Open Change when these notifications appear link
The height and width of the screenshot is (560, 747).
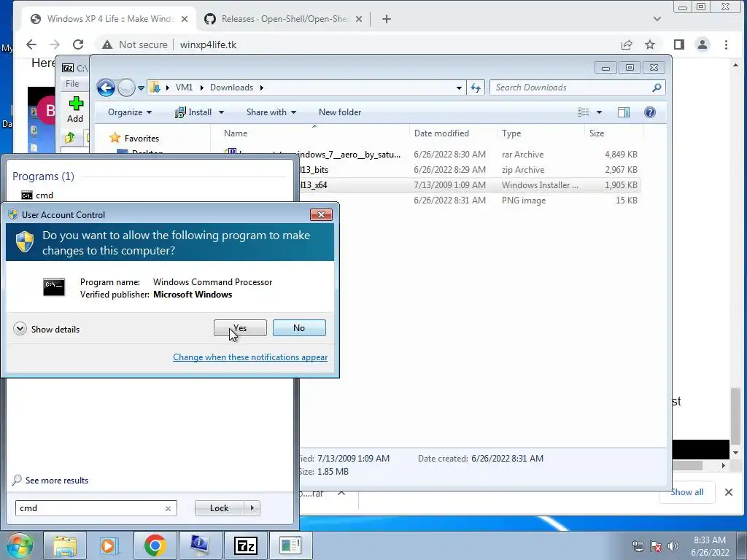pos(250,357)
